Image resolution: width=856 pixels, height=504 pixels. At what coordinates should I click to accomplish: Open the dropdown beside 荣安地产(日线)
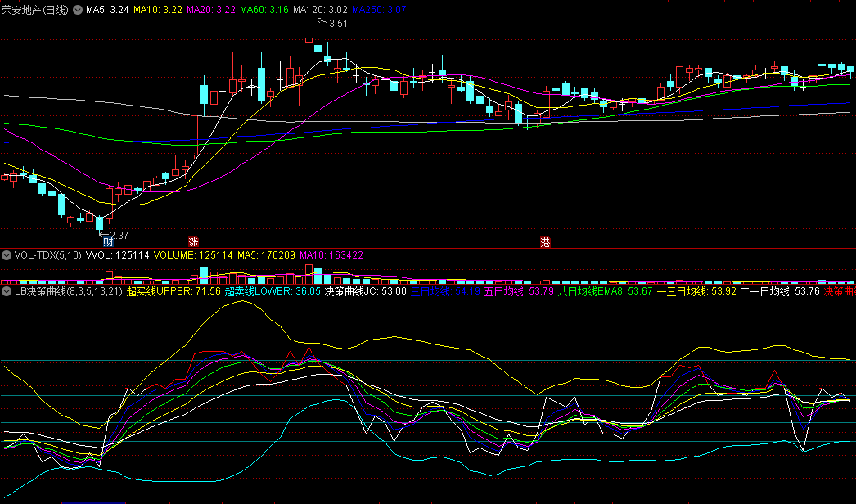tap(78, 10)
